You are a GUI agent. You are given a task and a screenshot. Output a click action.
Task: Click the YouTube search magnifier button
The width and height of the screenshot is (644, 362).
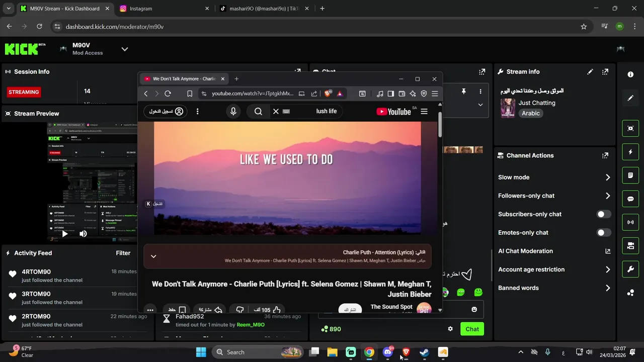(x=258, y=112)
